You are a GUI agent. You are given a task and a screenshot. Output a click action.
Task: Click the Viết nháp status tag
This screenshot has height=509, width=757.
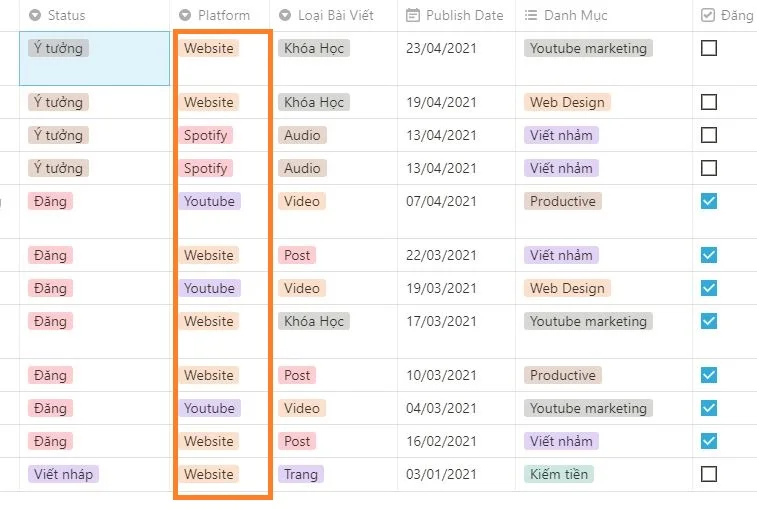[x=63, y=474]
